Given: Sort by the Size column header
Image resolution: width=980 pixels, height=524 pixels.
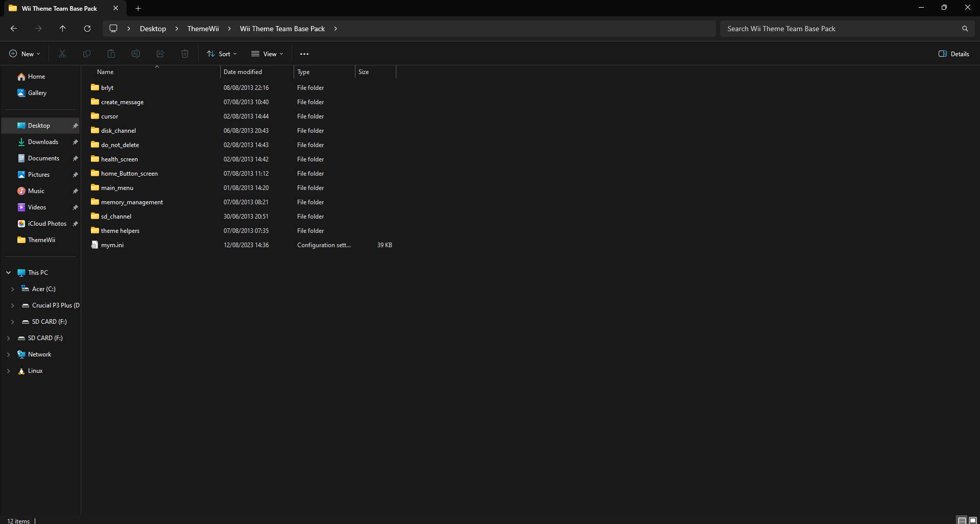Looking at the screenshot, I should pos(375,72).
